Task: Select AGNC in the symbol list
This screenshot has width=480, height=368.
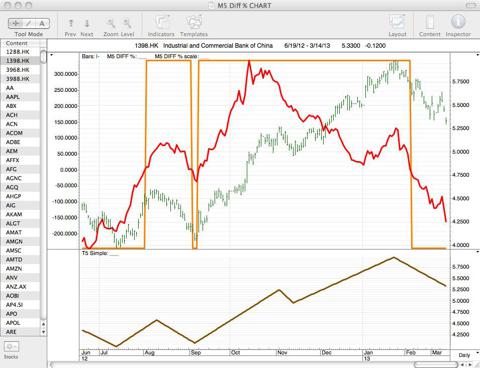Action: (x=21, y=178)
